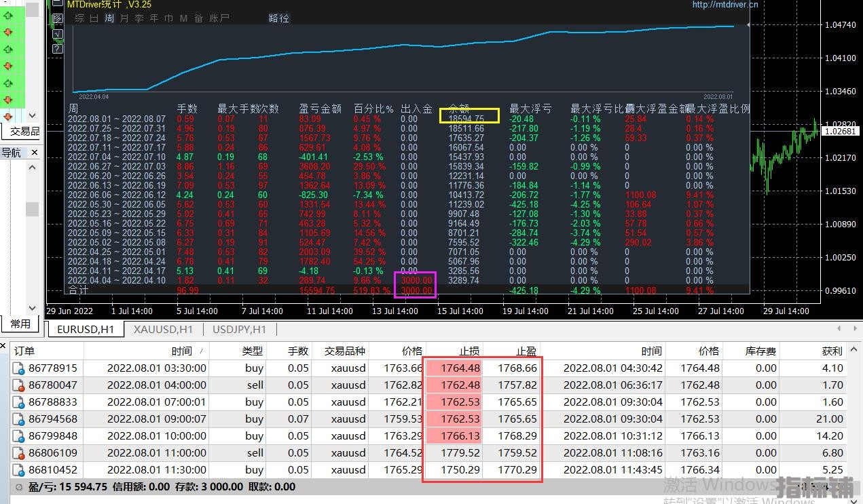Open the 备 notes statistics view
Screen dimensions: 863x504
[198, 18]
